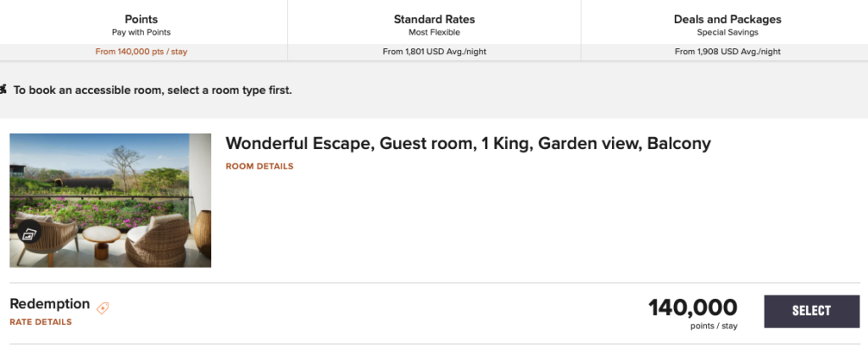This screenshot has width=868, height=348.
Task: Click the price tag icon beside Redemption
Action: pyautogui.click(x=103, y=308)
